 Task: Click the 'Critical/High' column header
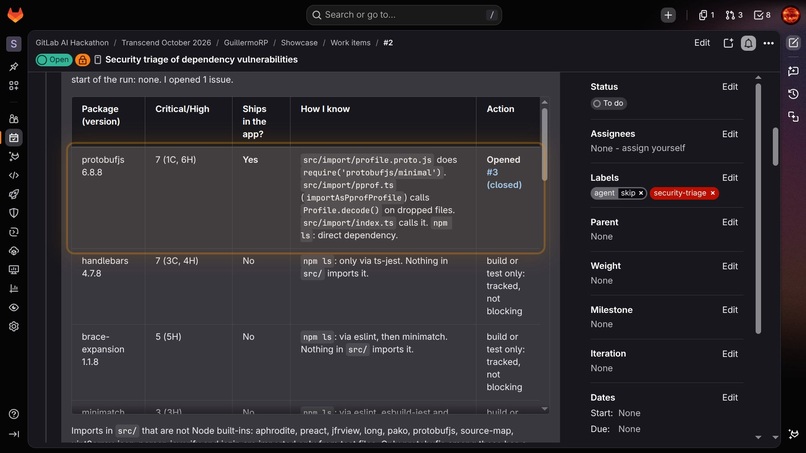click(x=188, y=121)
